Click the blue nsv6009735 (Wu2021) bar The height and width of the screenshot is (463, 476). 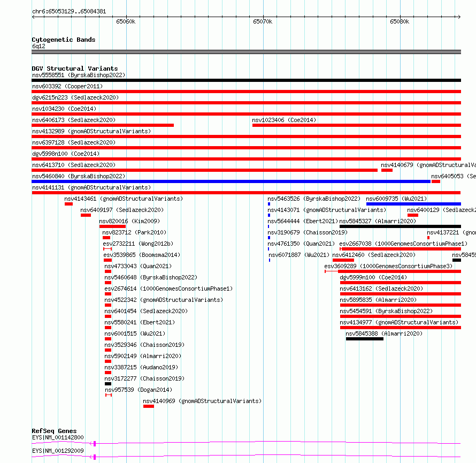[413, 204]
